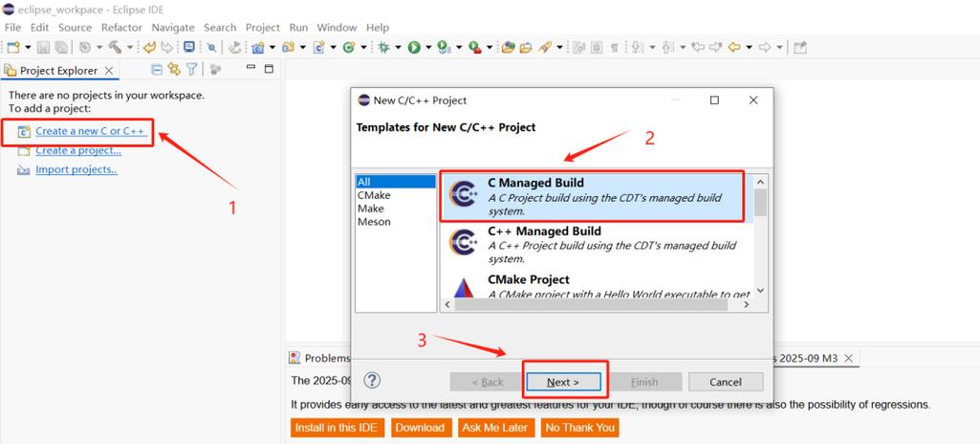Click the Forward navigation arrow icon
The width and height of the screenshot is (980, 444).
coord(764,47)
